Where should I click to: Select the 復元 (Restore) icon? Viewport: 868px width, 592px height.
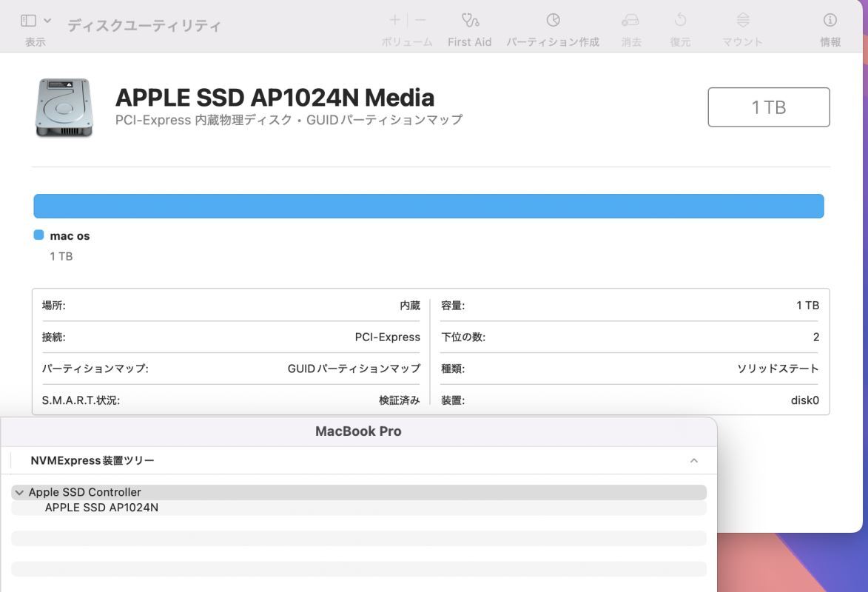(x=680, y=30)
